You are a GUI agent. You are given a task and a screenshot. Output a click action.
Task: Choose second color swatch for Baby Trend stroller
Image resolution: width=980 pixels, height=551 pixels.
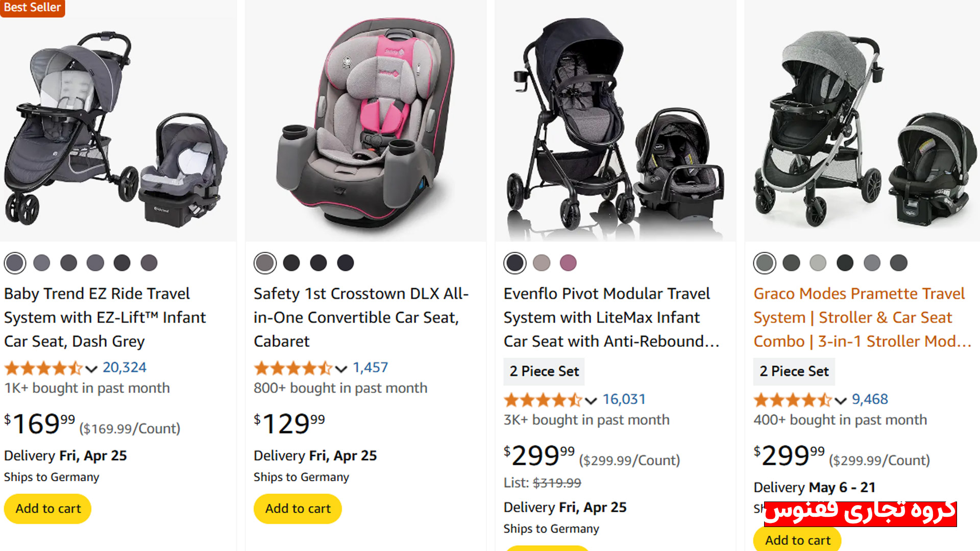click(x=42, y=263)
